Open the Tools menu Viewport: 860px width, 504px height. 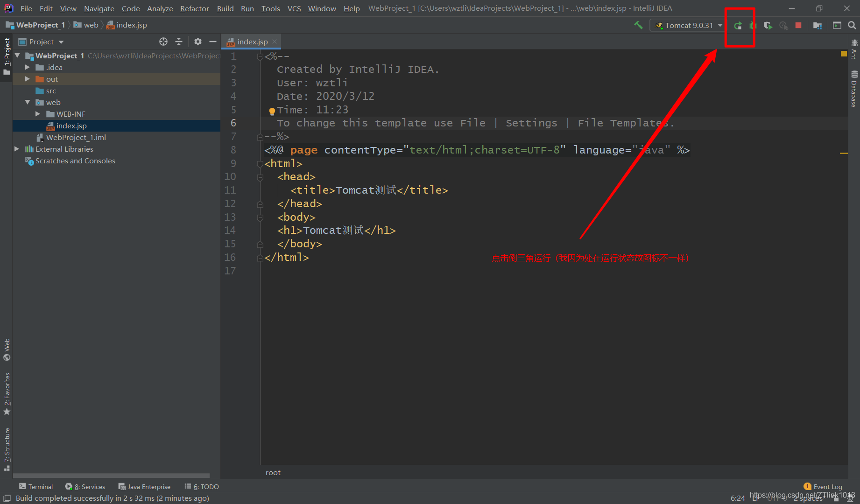(271, 8)
